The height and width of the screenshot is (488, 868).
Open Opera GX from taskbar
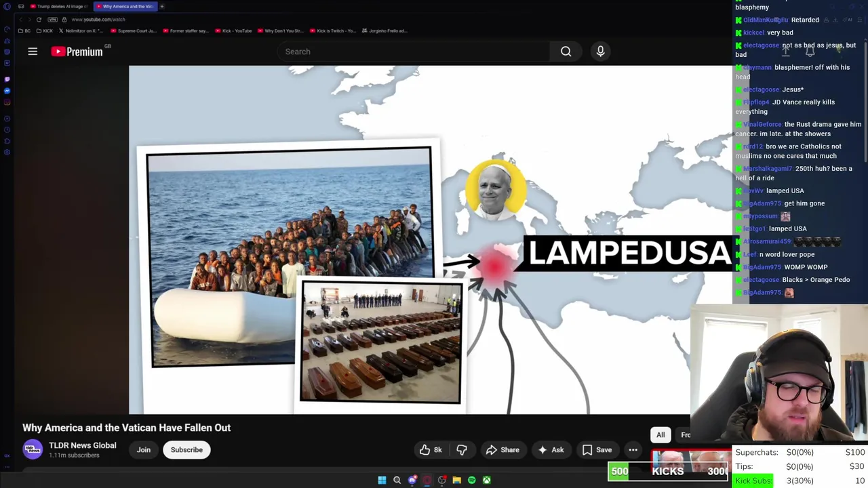427,480
